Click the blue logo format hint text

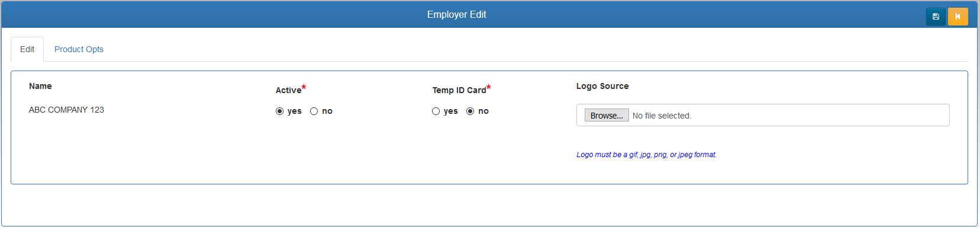tap(646, 155)
